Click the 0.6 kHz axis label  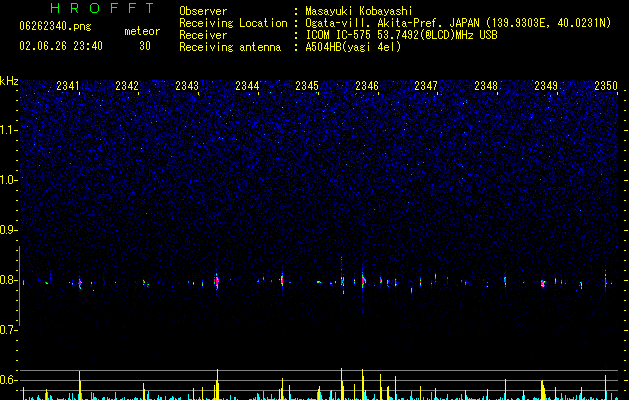pyautogui.click(x=9, y=380)
